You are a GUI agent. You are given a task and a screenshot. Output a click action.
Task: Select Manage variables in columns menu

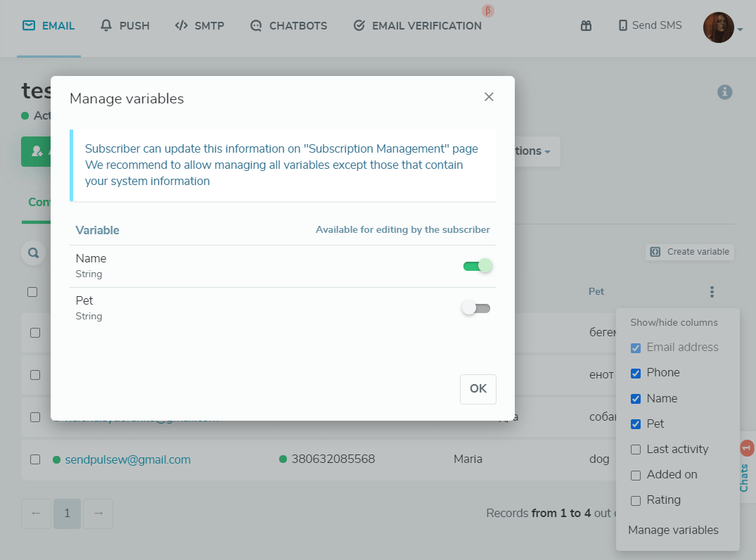[x=673, y=530]
